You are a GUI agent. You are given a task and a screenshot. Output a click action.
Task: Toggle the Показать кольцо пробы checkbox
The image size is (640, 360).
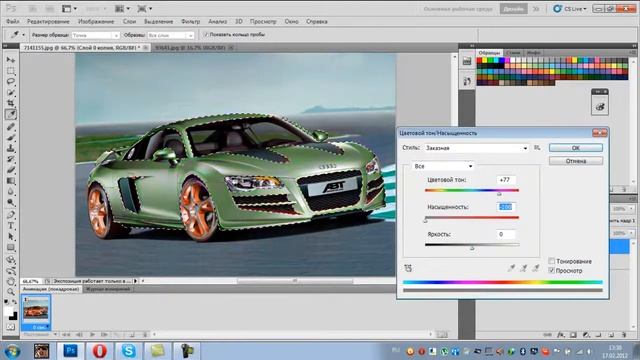pyautogui.click(x=206, y=35)
